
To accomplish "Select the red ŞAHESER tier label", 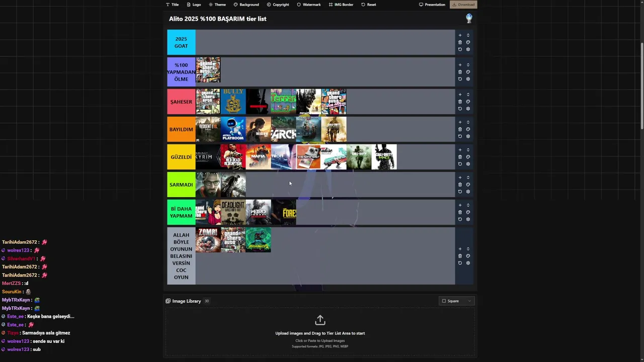I will (181, 102).
